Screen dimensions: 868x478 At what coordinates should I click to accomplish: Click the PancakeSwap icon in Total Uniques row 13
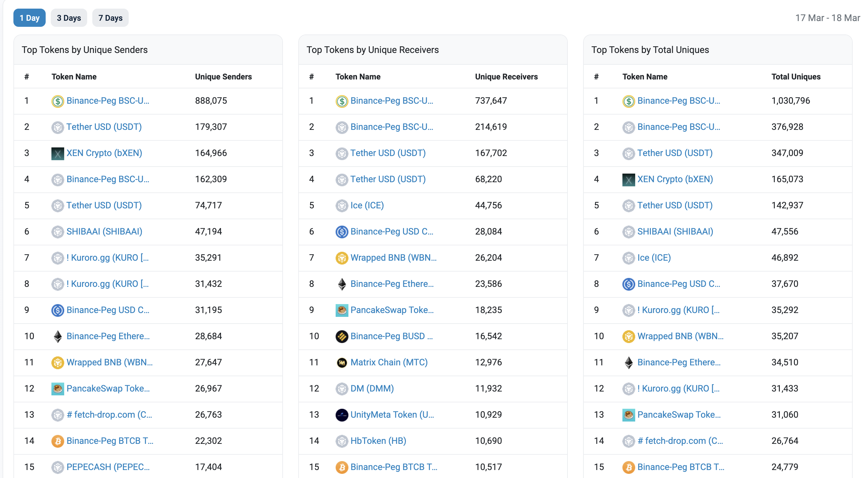point(628,415)
